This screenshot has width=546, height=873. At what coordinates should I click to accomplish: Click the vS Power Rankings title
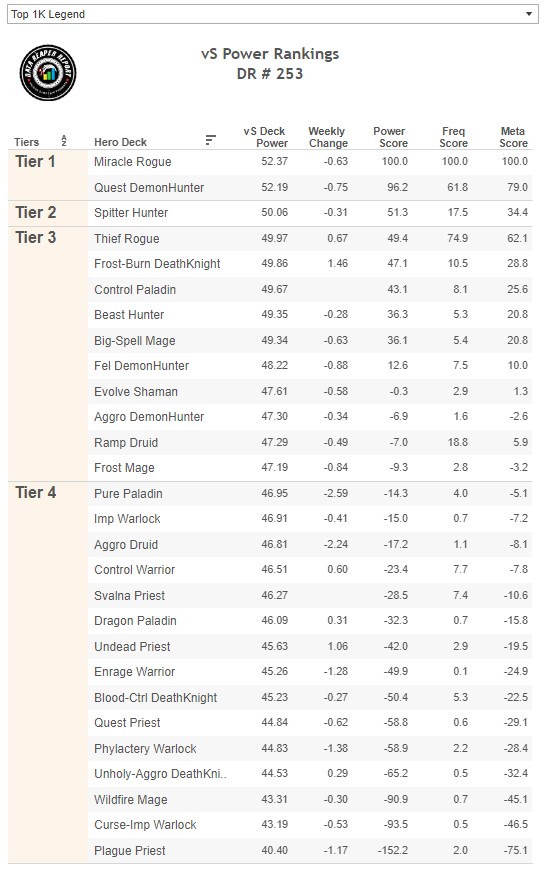[x=270, y=54]
